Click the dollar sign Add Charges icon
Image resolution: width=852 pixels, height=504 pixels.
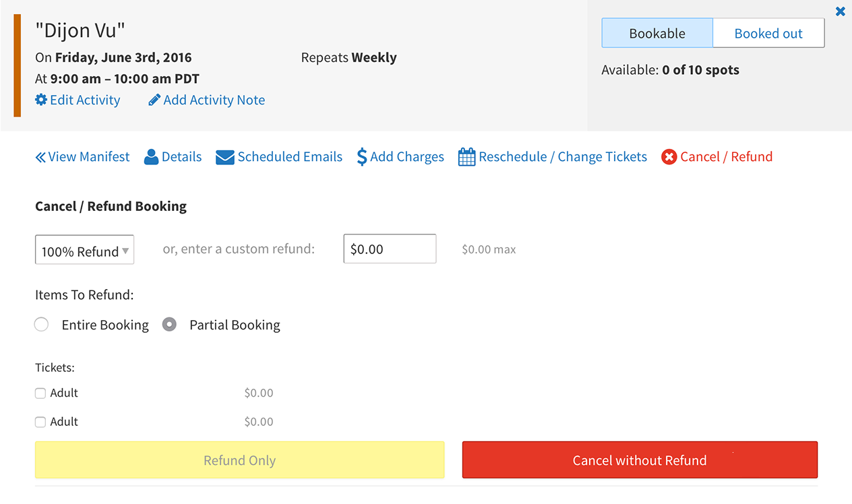(x=362, y=157)
